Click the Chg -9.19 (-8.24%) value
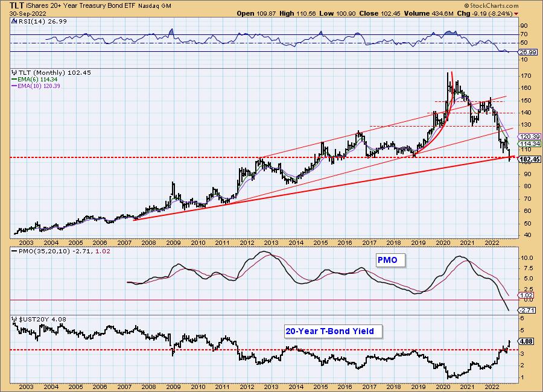 tap(485, 13)
